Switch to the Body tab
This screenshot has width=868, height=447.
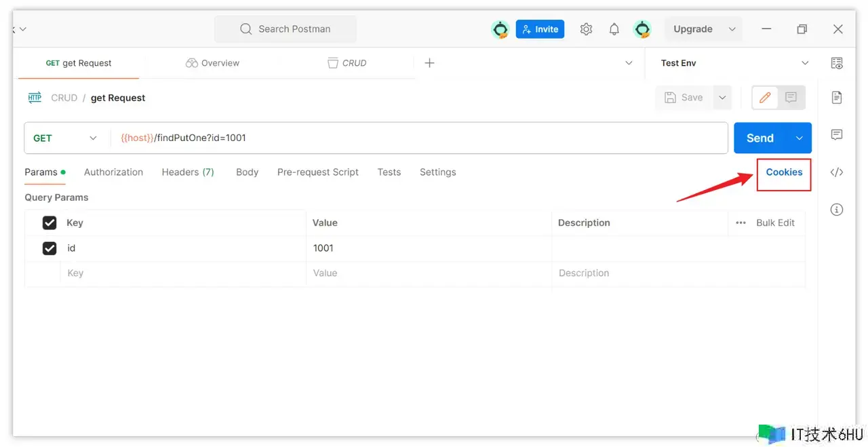tap(247, 172)
